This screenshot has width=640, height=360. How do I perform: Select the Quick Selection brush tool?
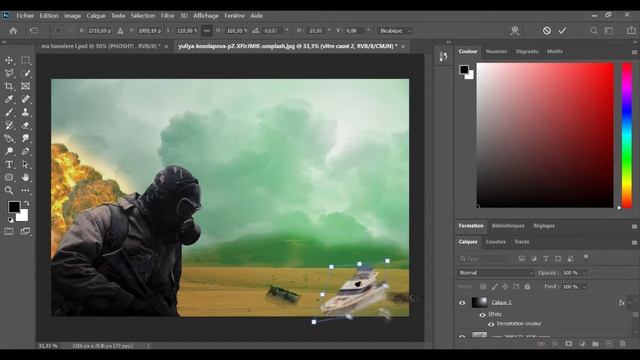(x=25, y=73)
